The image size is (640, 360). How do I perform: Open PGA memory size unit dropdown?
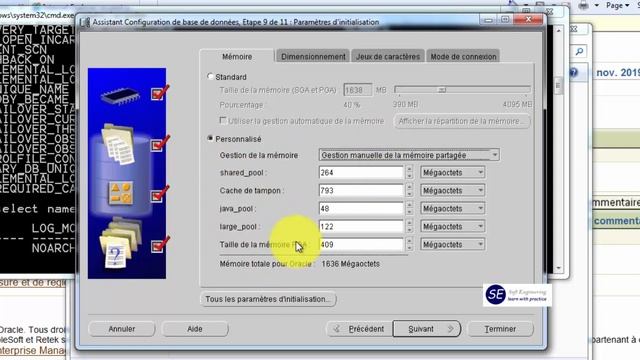453,244
